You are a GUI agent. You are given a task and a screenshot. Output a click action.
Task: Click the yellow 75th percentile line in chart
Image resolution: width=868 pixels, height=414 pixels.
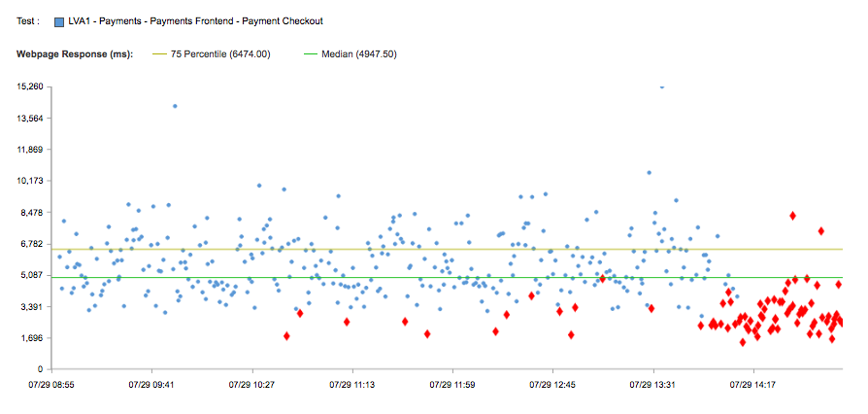[437, 250]
